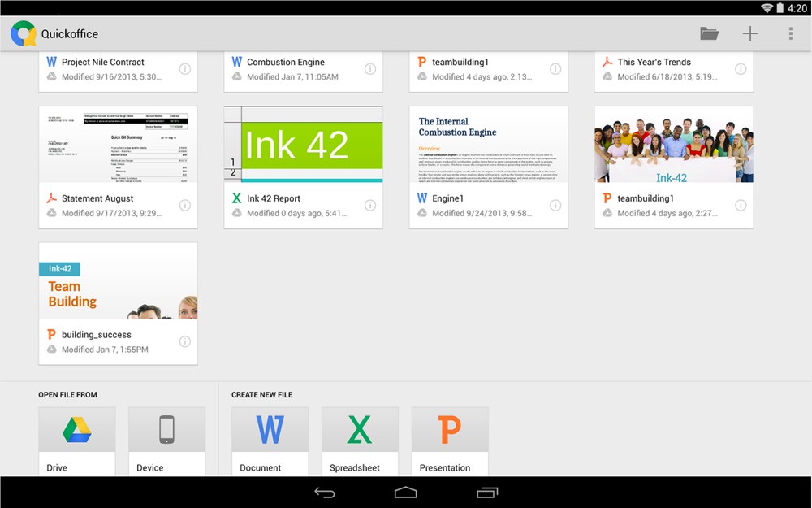Screen dimensions: 812x508
Task: Open file from Google Drive
Action: (76, 441)
